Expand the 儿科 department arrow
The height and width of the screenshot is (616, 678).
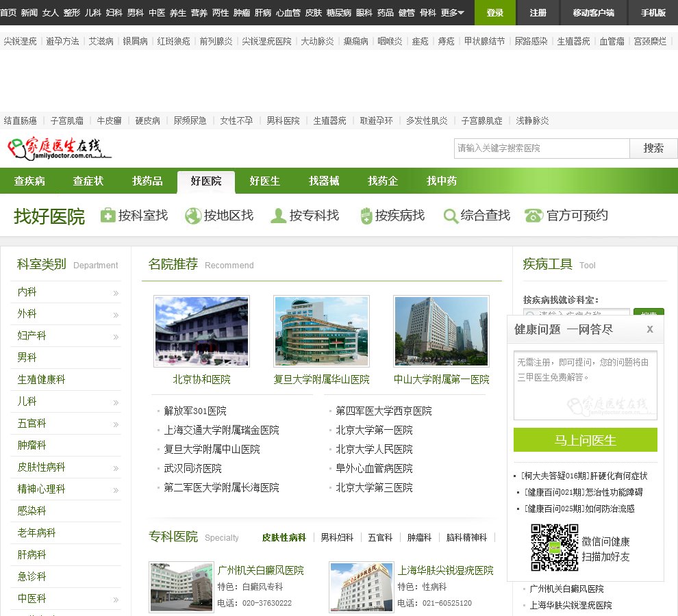pyautogui.click(x=116, y=402)
